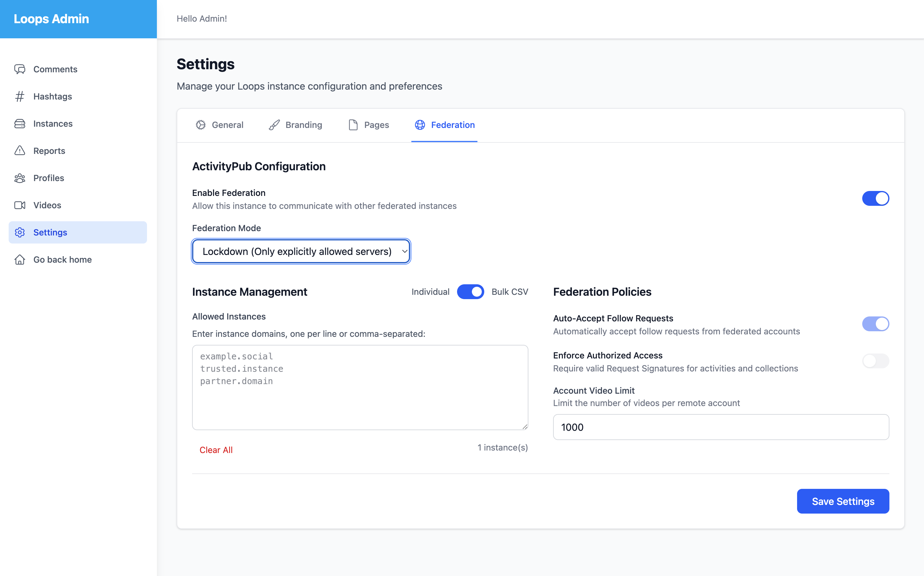Image resolution: width=924 pixels, height=576 pixels.
Task: Click the Reports warning triangle icon
Action: (20, 150)
